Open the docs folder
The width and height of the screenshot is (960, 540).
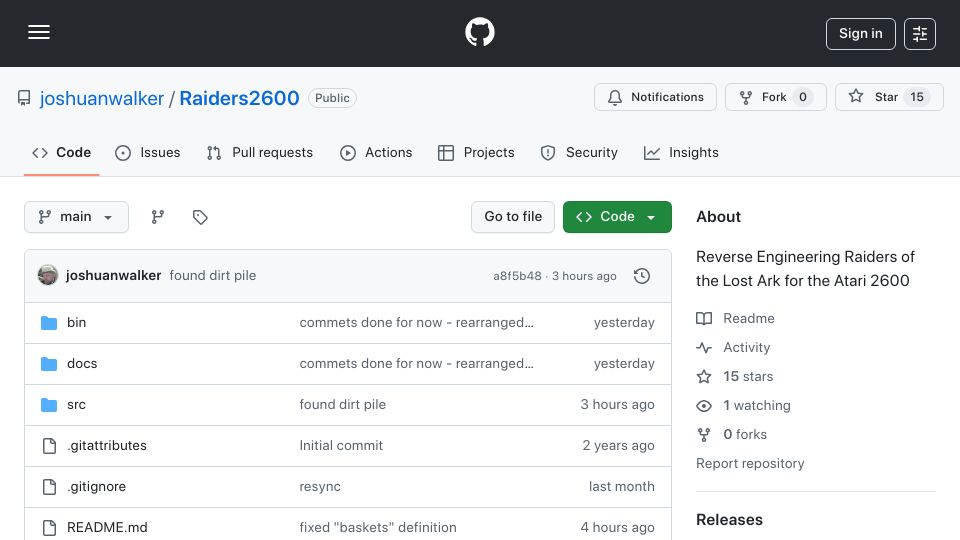(82, 364)
